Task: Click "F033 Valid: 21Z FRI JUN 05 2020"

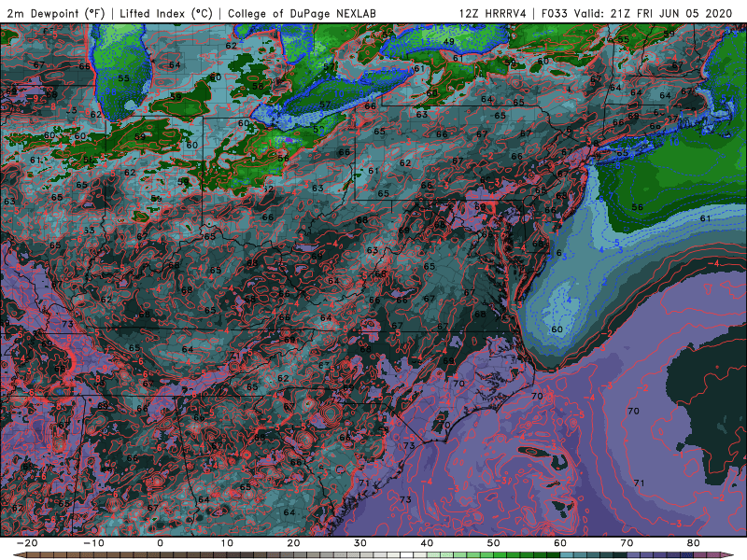Action: (x=637, y=13)
